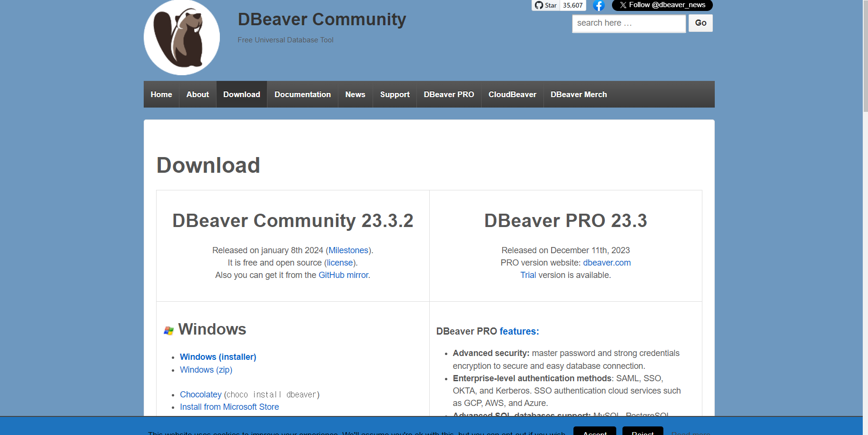Open the About menu item

coord(197,94)
